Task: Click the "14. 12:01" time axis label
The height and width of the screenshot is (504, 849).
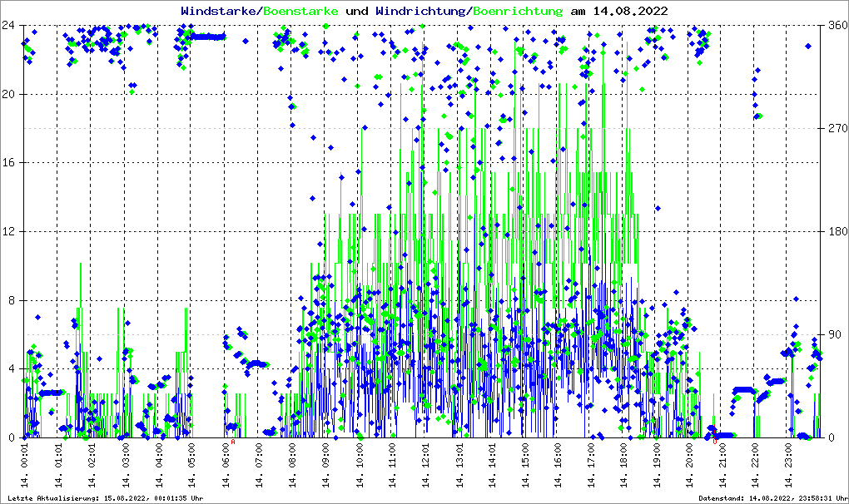Action: click(425, 466)
